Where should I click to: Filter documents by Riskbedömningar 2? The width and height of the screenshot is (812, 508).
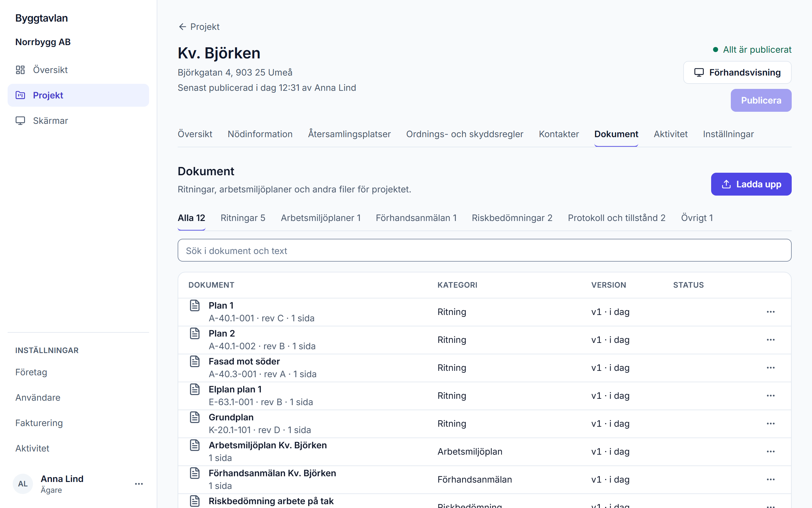tap(512, 218)
